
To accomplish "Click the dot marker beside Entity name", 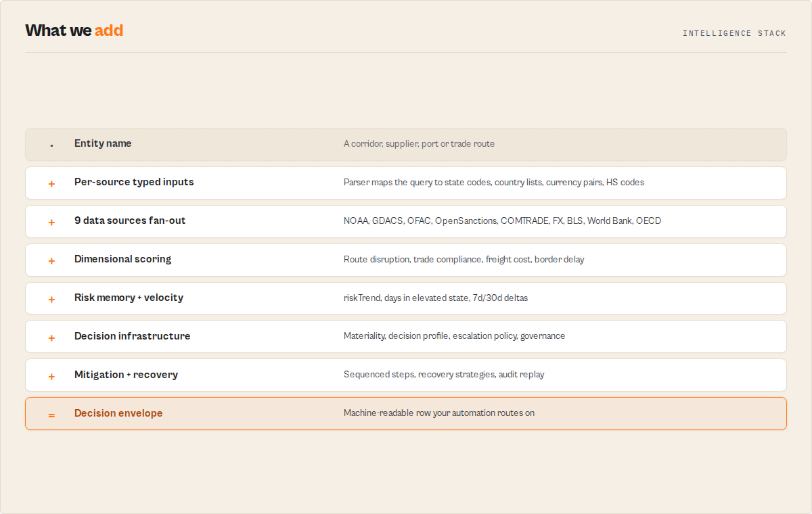I will 51,145.
